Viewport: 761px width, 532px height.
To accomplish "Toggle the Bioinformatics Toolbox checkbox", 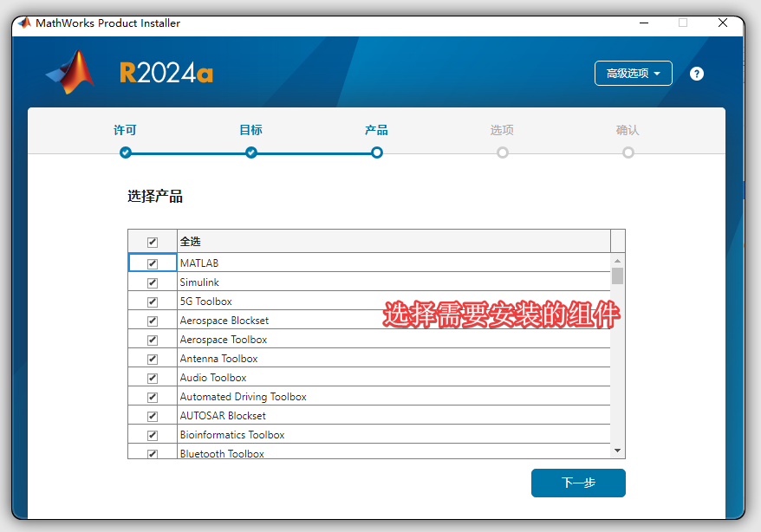I will click(x=153, y=435).
